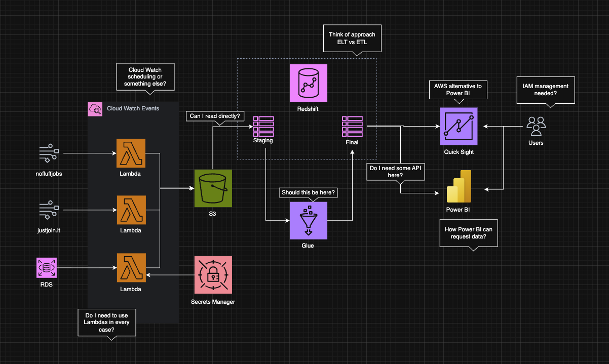The width and height of the screenshot is (609, 364).
Task: Click the Staging table icon
Action: pyautogui.click(x=263, y=126)
